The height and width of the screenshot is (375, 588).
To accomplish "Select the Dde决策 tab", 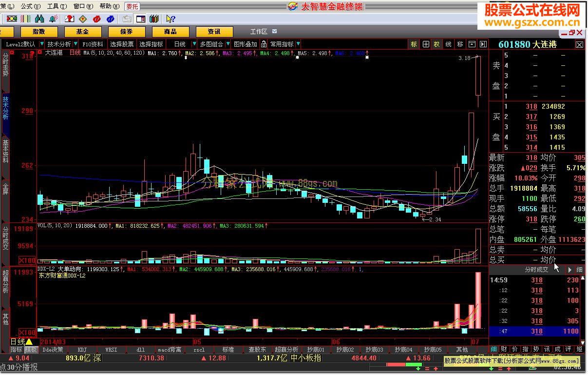I will pyautogui.click(x=53, y=350).
